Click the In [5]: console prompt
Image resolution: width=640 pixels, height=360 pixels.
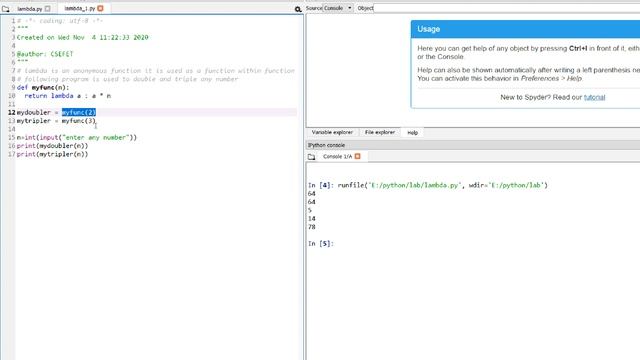coord(321,244)
